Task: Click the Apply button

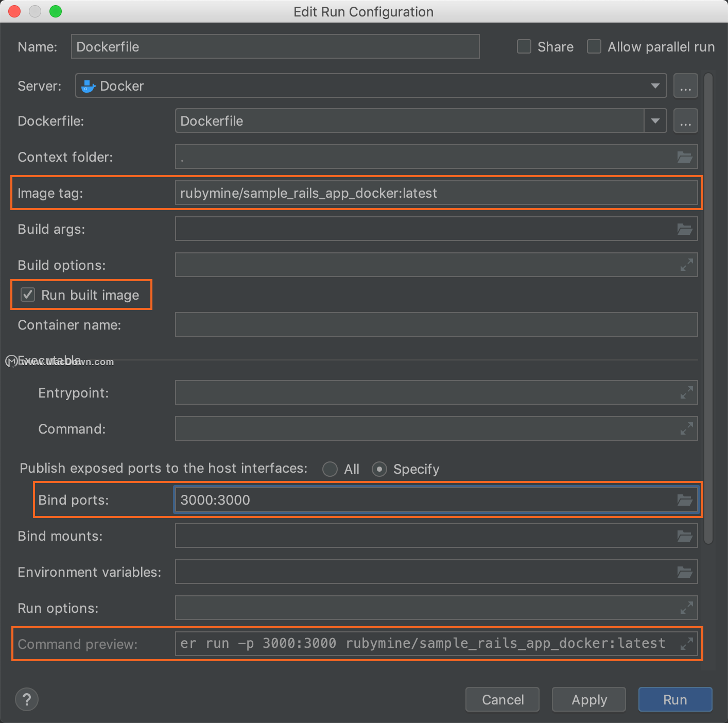Action: click(589, 699)
